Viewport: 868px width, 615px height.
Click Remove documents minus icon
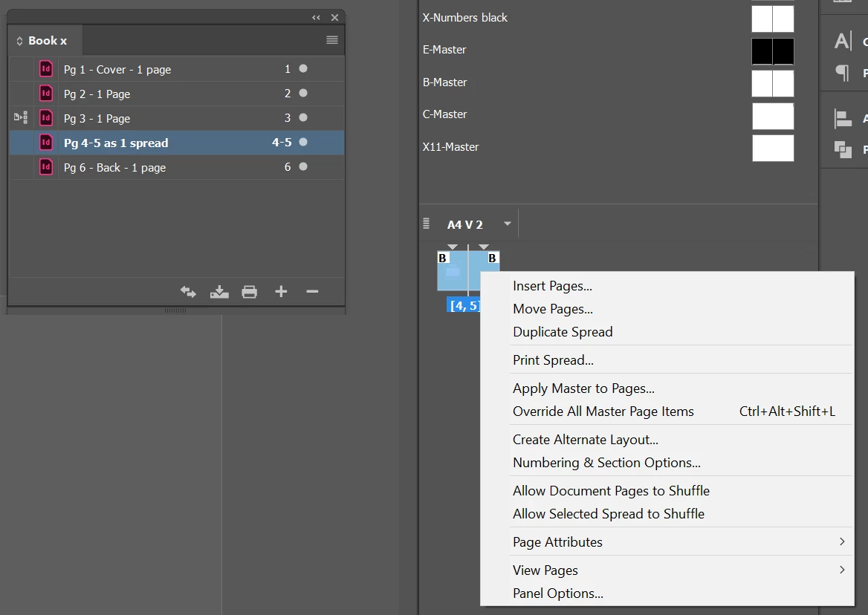(x=312, y=291)
